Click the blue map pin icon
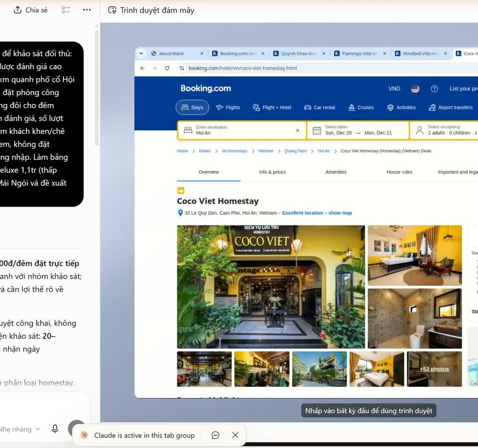This screenshot has width=478, height=448. pos(180,213)
